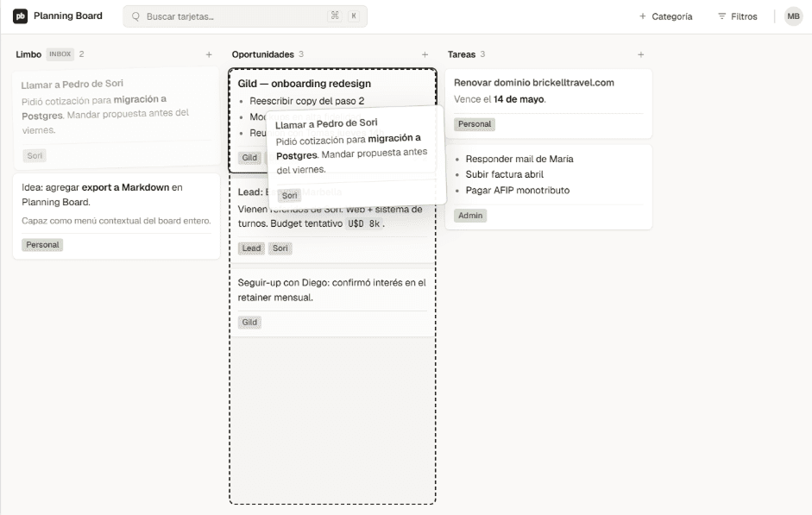
Task: Click the Admin tag
Action: pos(470,216)
